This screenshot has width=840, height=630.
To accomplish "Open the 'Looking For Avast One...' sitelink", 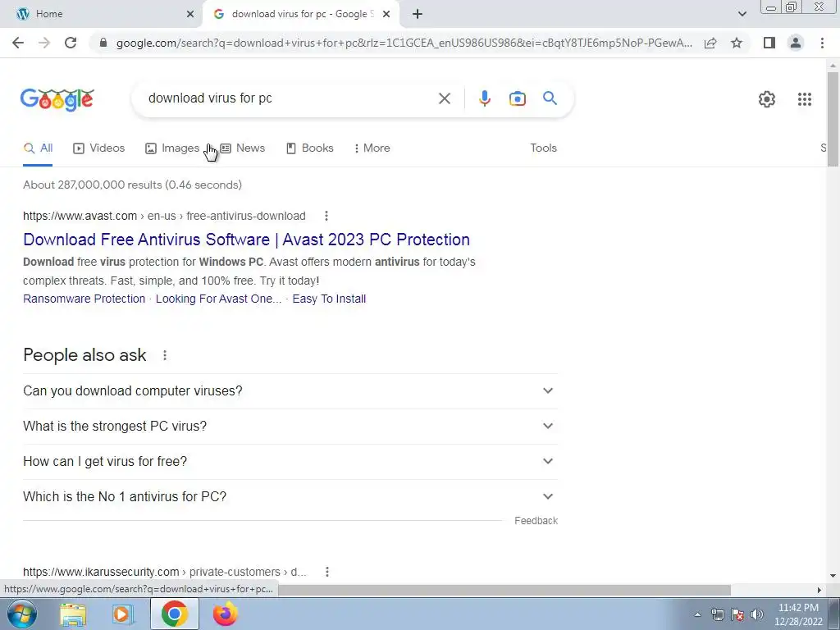I will tap(218, 299).
